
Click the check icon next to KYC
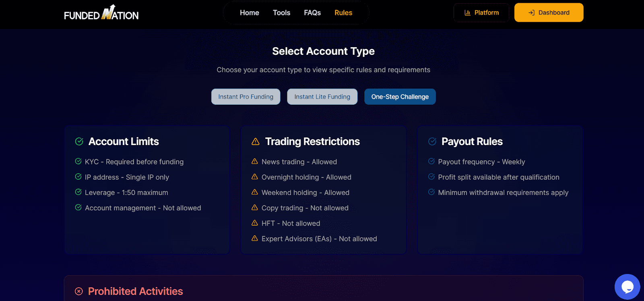pos(78,161)
